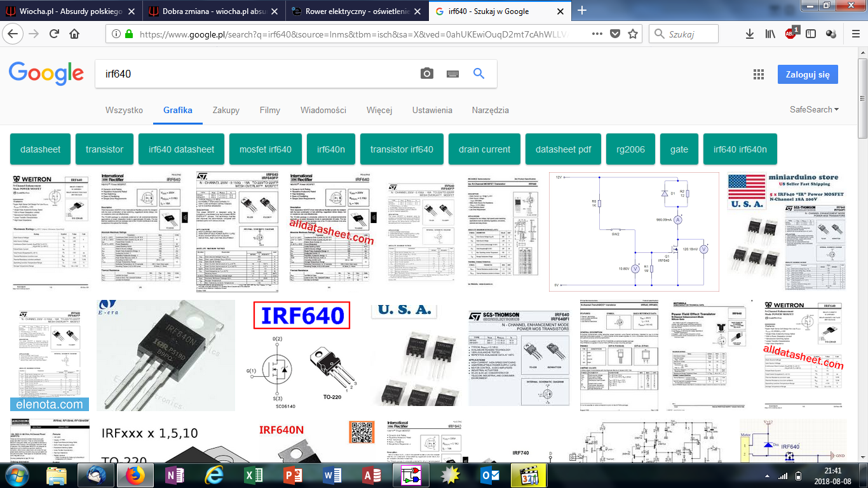Open Internet Explorer from the taskbar
This screenshot has height=488, width=868.
(x=215, y=475)
